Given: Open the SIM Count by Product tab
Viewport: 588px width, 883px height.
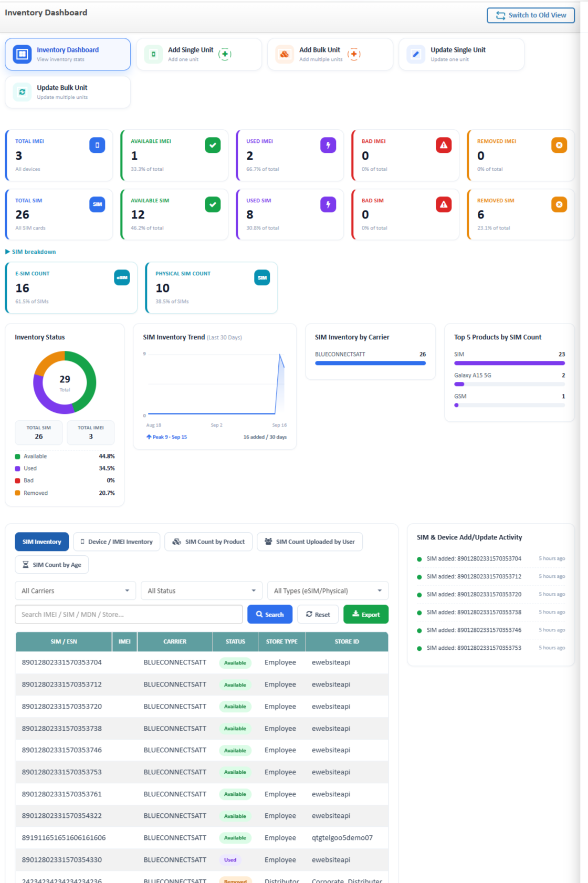Looking at the screenshot, I should (208, 542).
